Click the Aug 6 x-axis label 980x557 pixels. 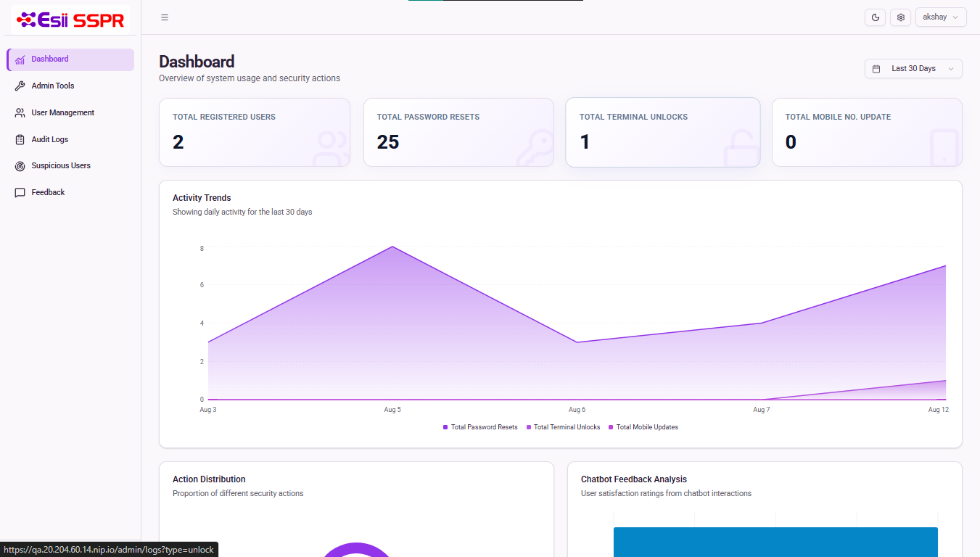577,410
